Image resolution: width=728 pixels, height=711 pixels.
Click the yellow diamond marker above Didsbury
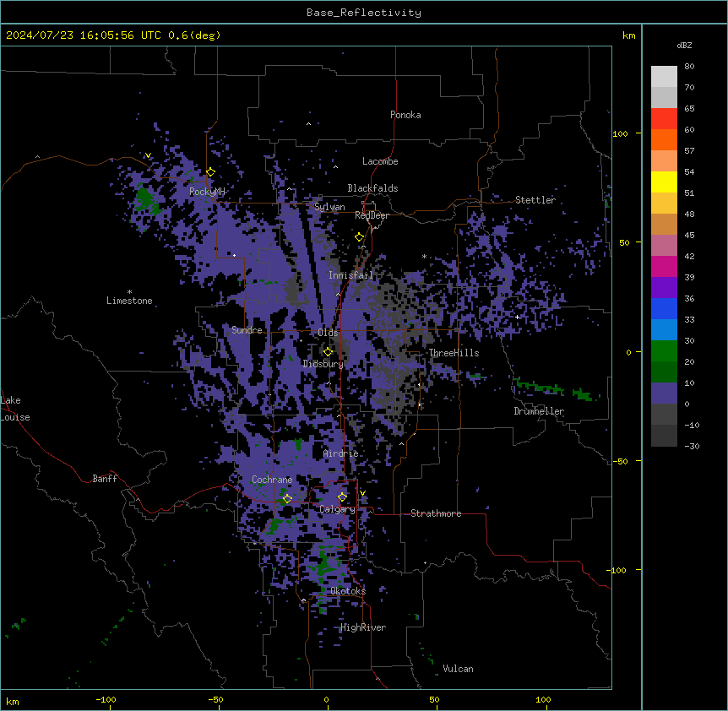click(x=328, y=351)
